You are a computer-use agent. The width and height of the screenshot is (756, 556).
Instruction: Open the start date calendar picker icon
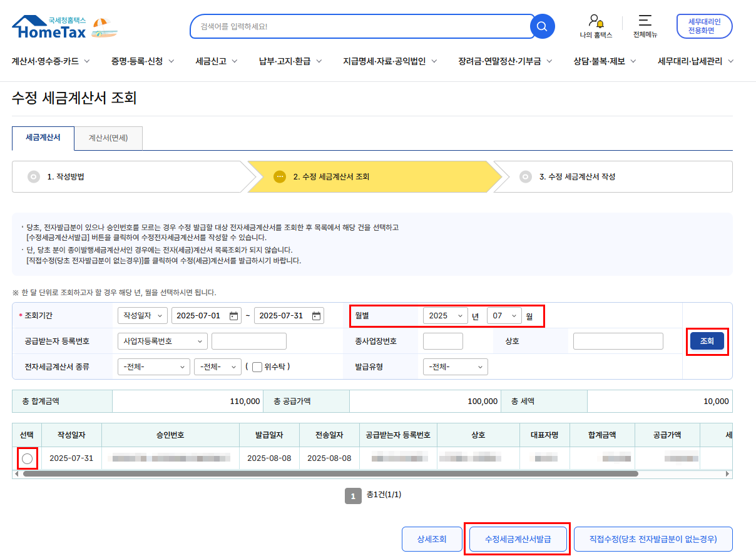point(234,316)
